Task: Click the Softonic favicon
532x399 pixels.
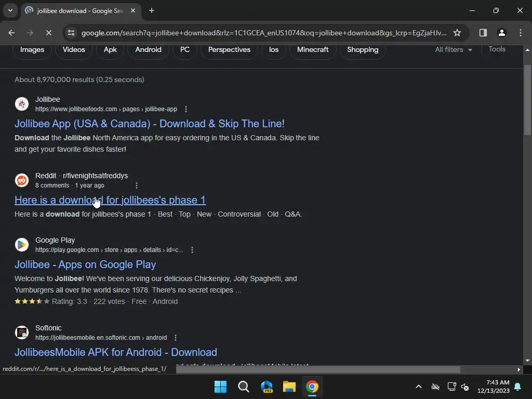Action: click(22, 332)
